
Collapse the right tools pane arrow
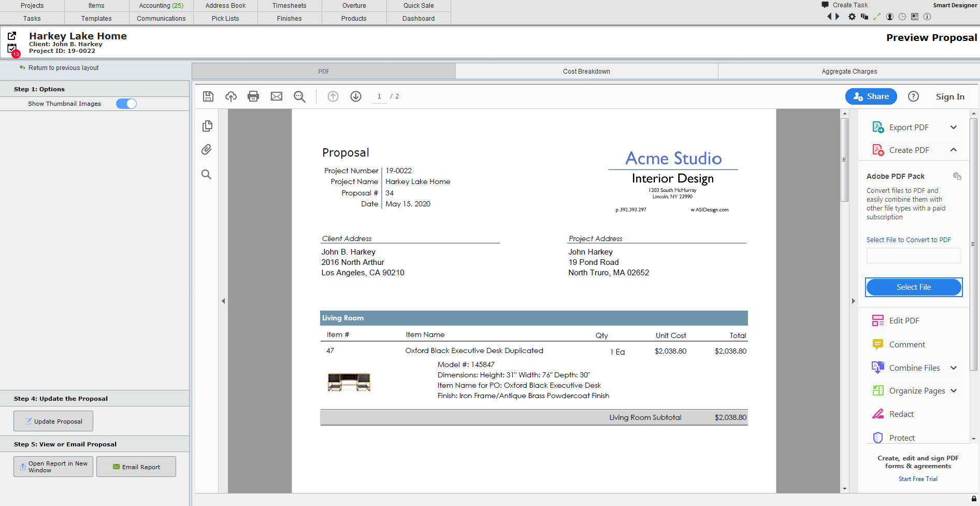[854, 301]
